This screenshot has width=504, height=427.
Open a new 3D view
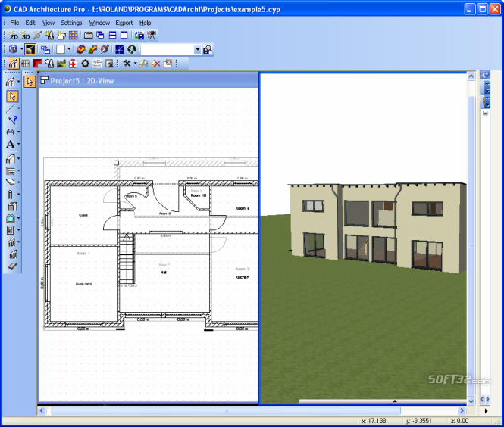(26, 36)
